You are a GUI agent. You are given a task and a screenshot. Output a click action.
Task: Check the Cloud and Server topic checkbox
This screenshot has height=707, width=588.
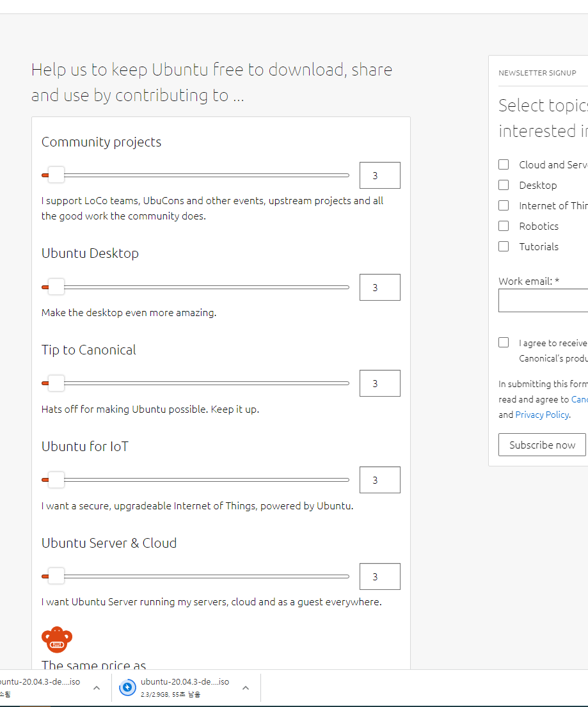point(504,164)
